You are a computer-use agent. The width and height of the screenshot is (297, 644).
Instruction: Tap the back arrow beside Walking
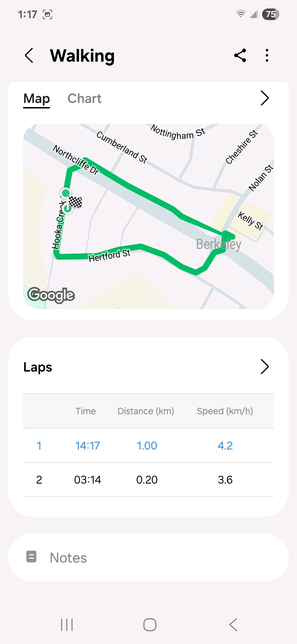click(x=29, y=56)
